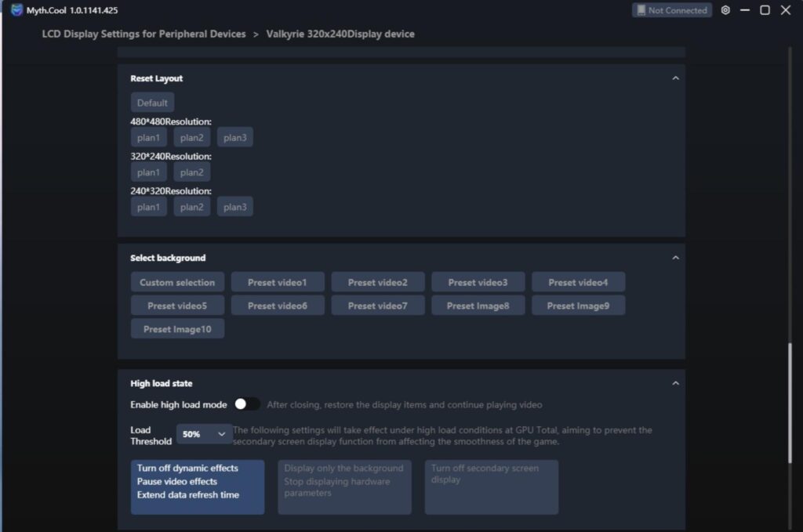The width and height of the screenshot is (803, 532).
Task: Collapse the Reset Layout section
Action: 675,78
